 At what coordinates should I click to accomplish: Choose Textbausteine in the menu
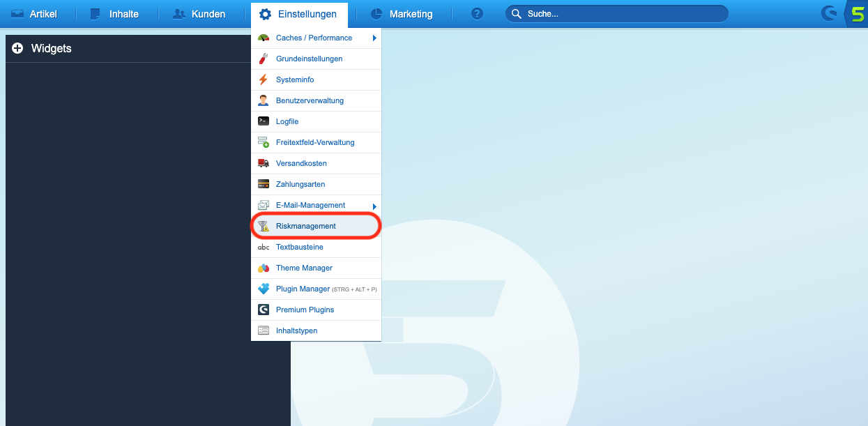click(316, 247)
